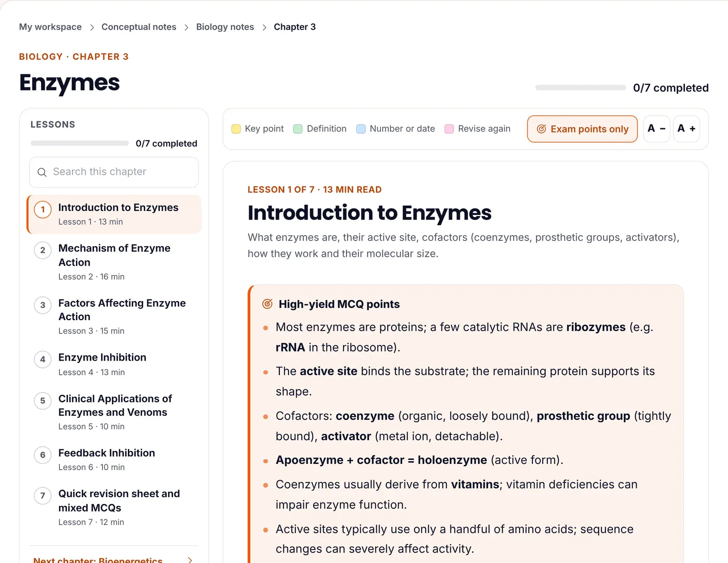Click the Introduction to Enzymes lesson heading
728x563 pixels.
tap(369, 213)
